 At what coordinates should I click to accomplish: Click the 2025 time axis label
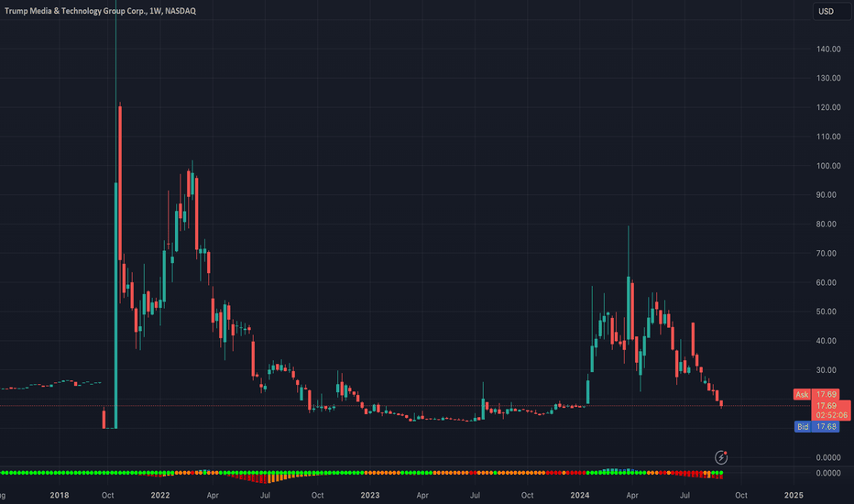794,495
